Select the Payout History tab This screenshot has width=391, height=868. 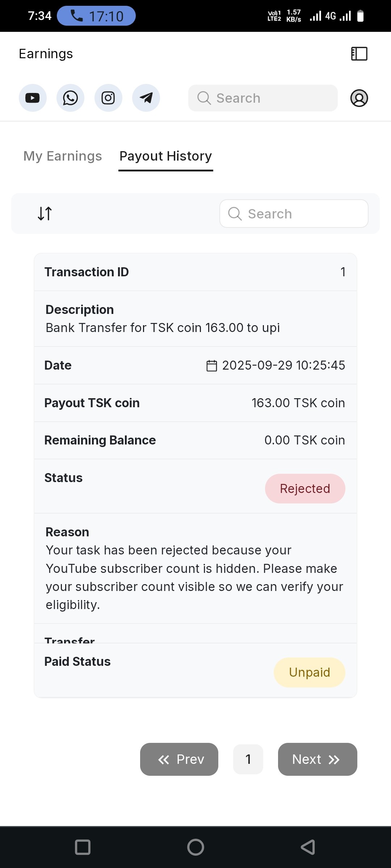[x=165, y=156]
